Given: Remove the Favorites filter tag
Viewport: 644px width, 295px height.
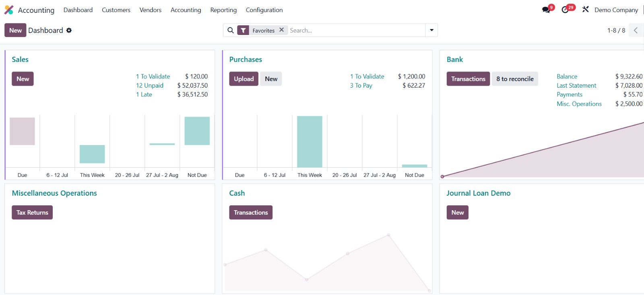Looking at the screenshot, I should coord(281,30).
